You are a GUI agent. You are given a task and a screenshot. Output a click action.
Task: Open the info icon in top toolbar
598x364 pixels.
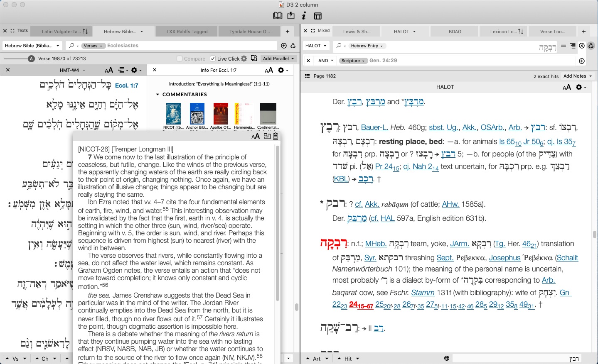304,16
